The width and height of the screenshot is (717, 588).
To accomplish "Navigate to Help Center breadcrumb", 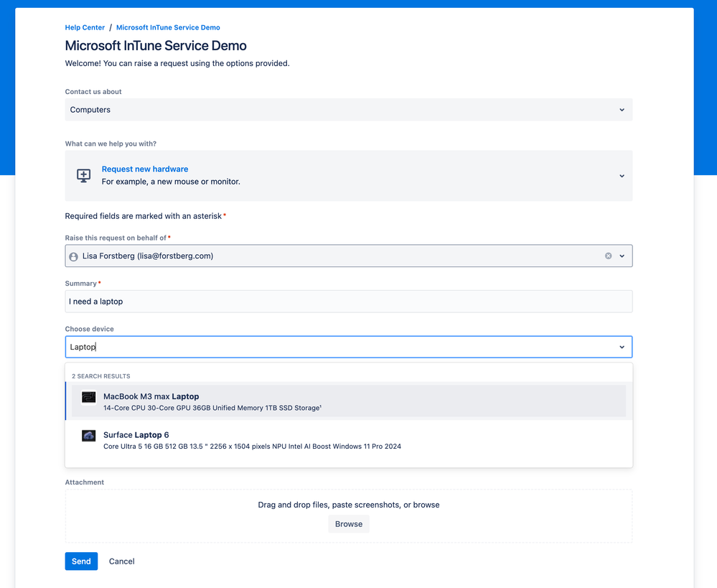I will pos(84,27).
